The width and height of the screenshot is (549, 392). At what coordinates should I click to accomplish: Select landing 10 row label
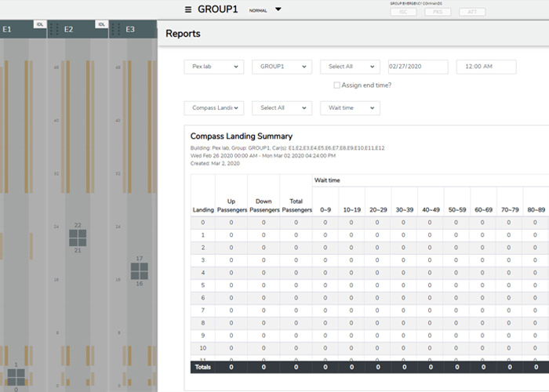pos(202,348)
